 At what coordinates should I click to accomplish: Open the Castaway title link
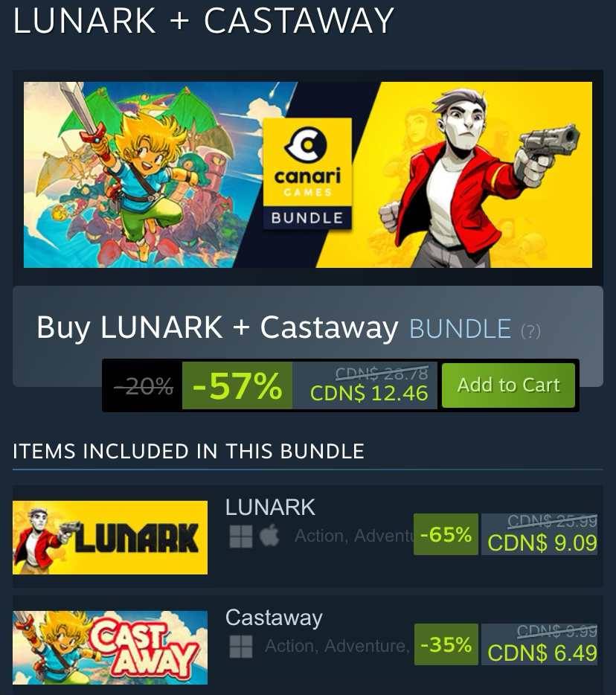274,618
